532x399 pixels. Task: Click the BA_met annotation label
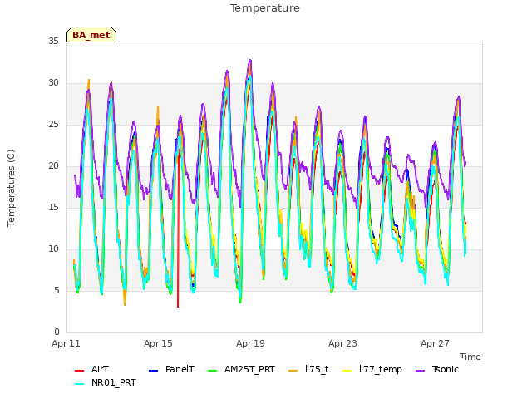click(91, 35)
